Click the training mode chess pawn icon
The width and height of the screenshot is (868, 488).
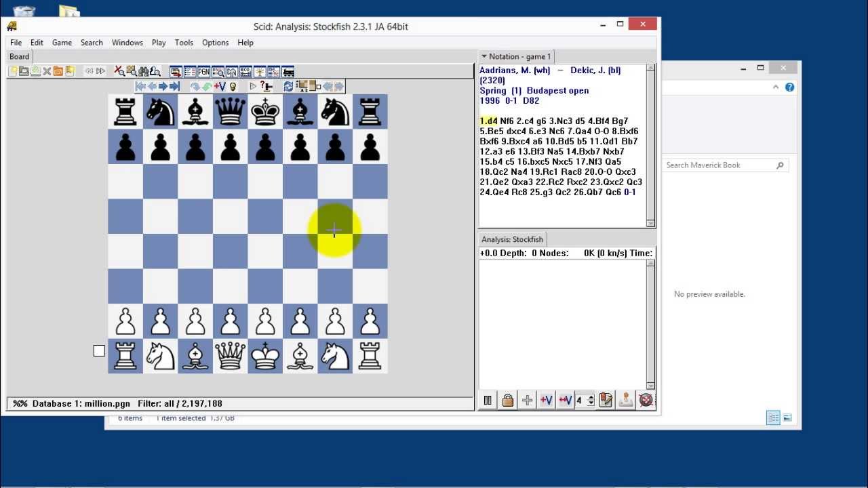[x=626, y=401]
